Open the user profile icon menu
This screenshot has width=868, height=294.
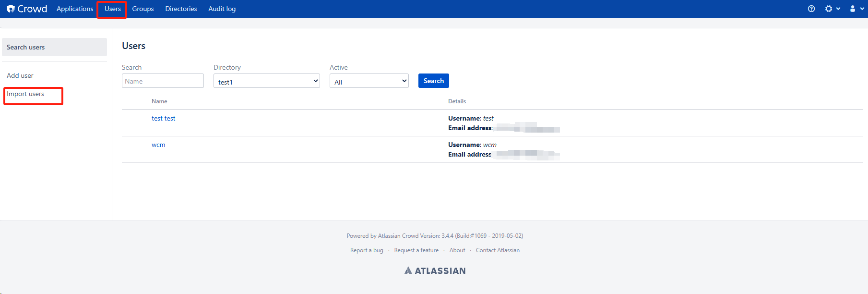(x=856, y=9)
